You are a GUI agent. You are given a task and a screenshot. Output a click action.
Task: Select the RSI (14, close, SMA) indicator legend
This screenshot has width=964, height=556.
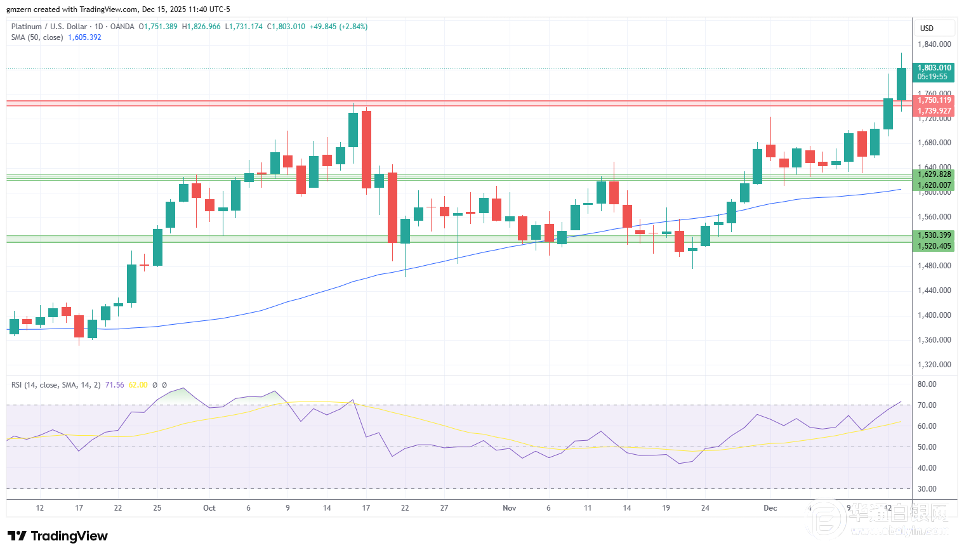click(x=50, y=384)
